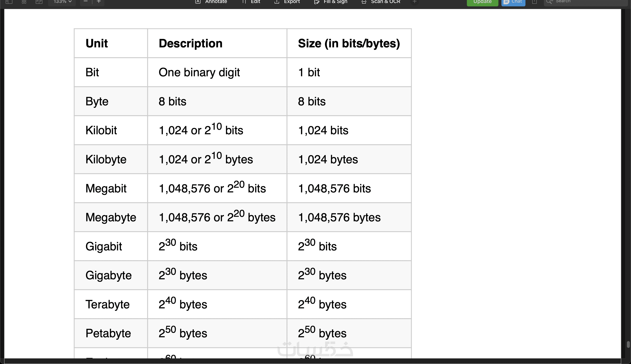Zoom out with the minus button
Viewport: 631px width, 364px height.
[86, 2]
